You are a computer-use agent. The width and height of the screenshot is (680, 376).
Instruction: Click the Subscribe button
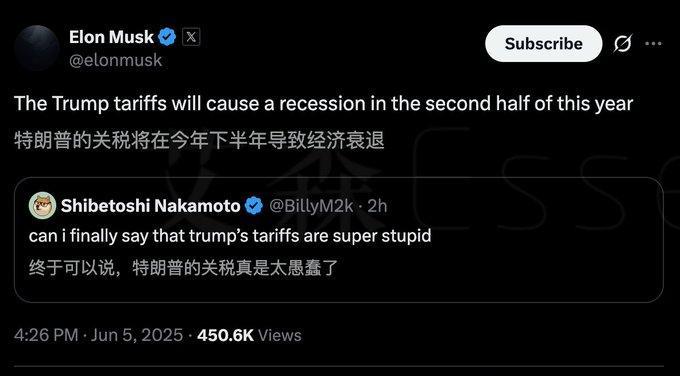click(x=543, y=43)
